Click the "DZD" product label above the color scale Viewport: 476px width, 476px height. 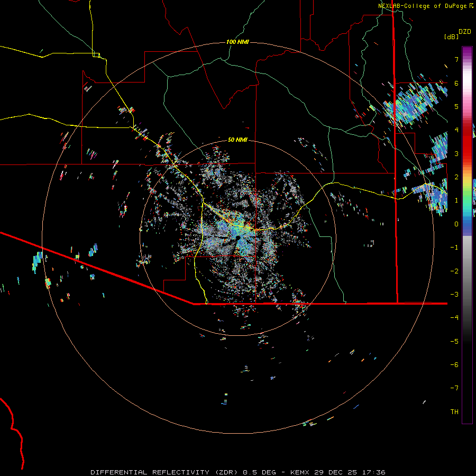pyautogui.click(x=465, y=32)
